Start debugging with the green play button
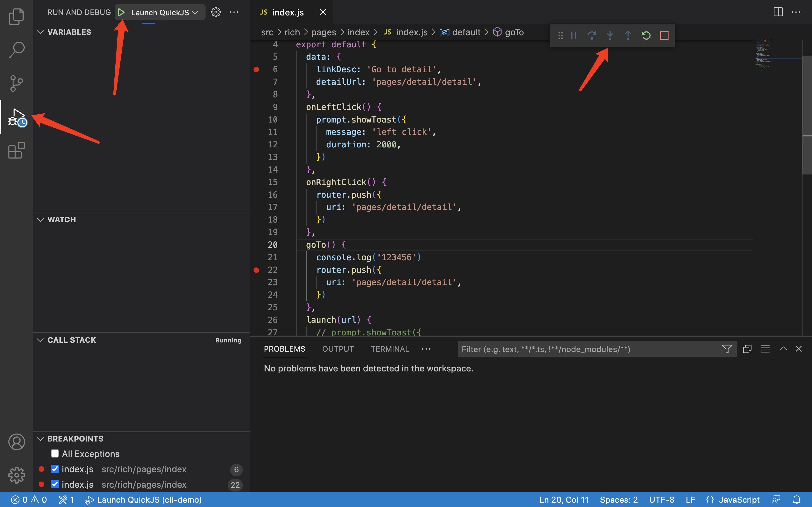This screenshot has height=507, width=812. point(121,12)
